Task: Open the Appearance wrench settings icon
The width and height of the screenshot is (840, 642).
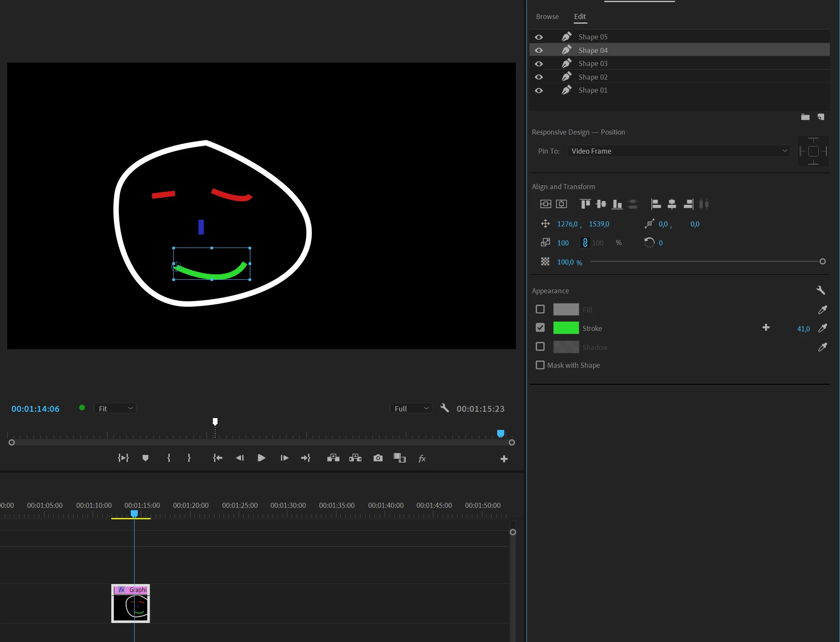Action: pos(821,290)
